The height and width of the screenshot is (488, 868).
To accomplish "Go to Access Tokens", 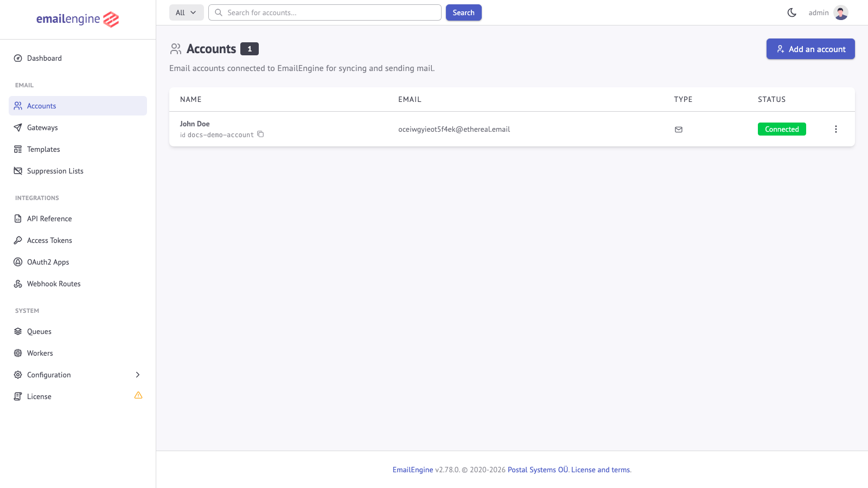I will [78, 240].
